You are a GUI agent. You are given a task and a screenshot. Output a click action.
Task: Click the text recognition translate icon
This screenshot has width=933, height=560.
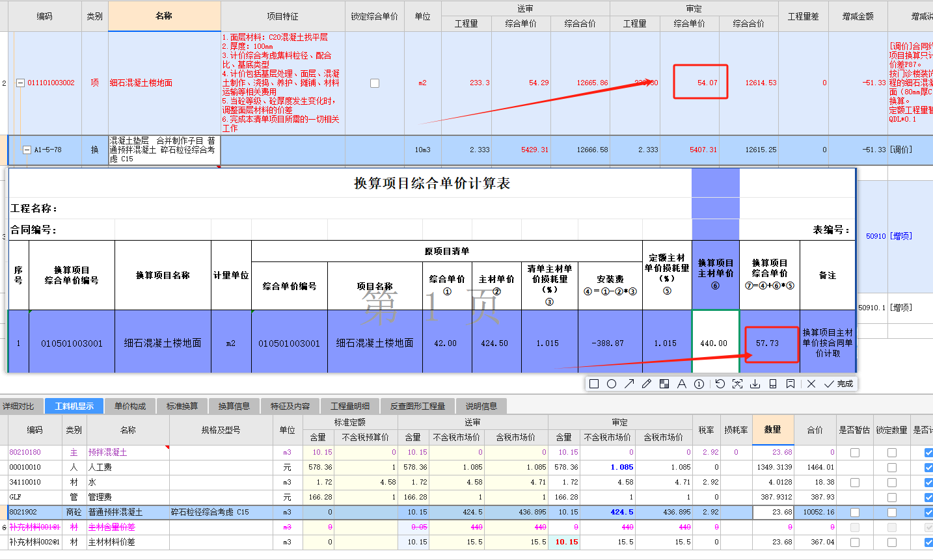coord(737,384)
